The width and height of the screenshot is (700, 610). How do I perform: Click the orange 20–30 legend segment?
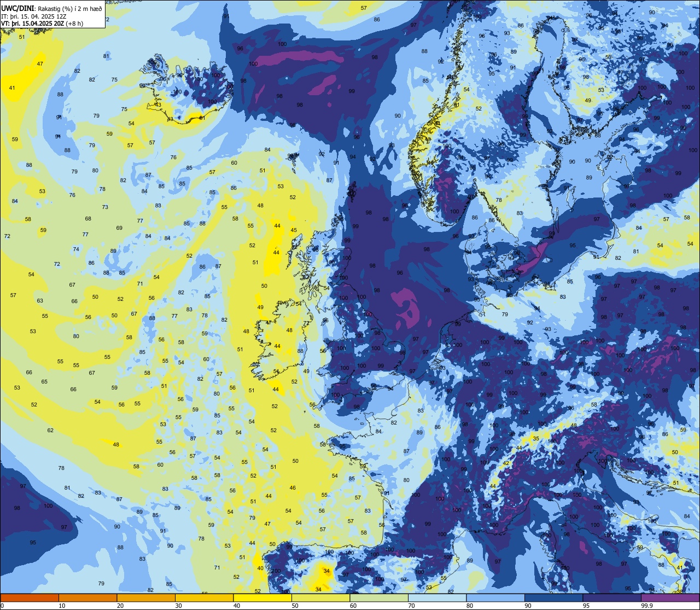[x=146, y=597]
